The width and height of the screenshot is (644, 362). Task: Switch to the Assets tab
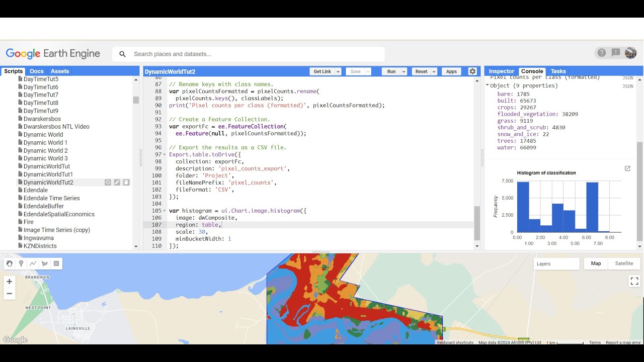coord(60,71)
